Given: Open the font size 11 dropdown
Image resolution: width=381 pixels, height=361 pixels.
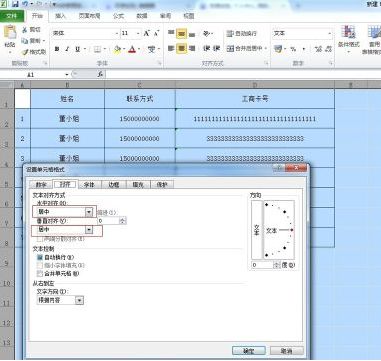Looking at the screenshot, I should (x=138, y=33).
